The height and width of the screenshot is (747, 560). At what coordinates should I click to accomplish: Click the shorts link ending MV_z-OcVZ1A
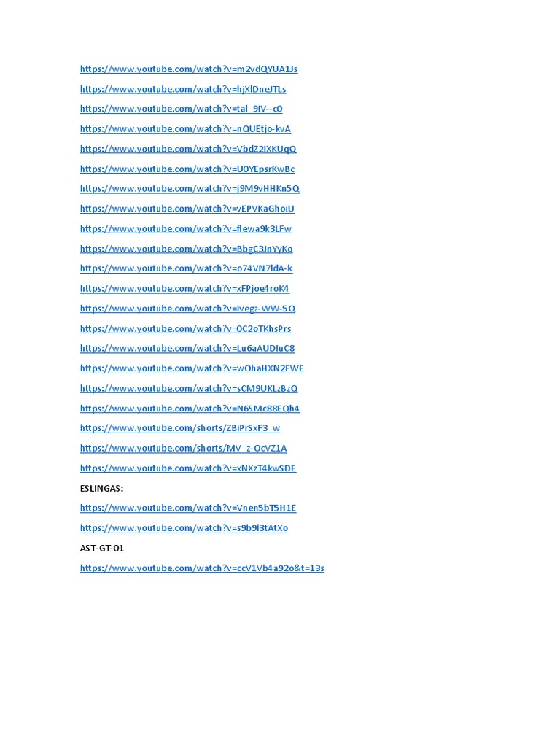pyautogui.click(x=184, y=448)
